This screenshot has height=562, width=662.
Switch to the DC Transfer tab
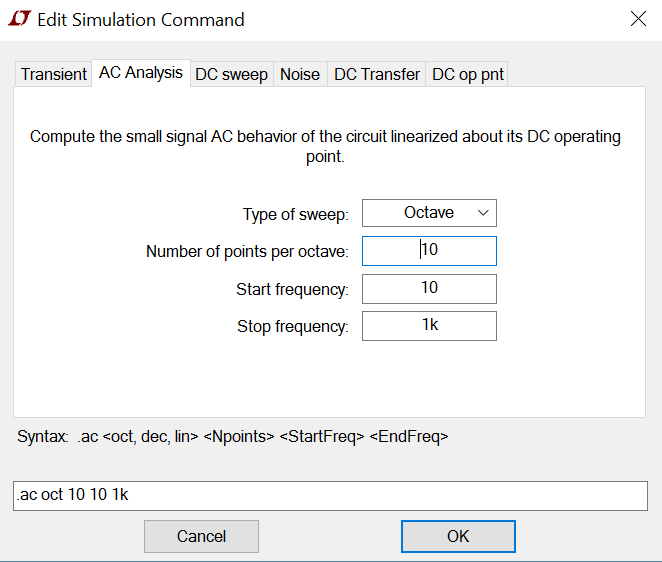coord(377,74)
